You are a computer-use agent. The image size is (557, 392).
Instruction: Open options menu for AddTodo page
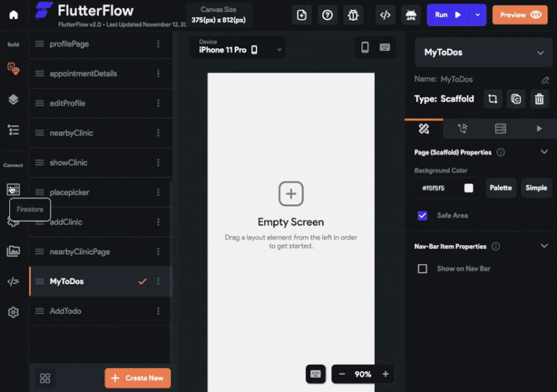point(158,311)
